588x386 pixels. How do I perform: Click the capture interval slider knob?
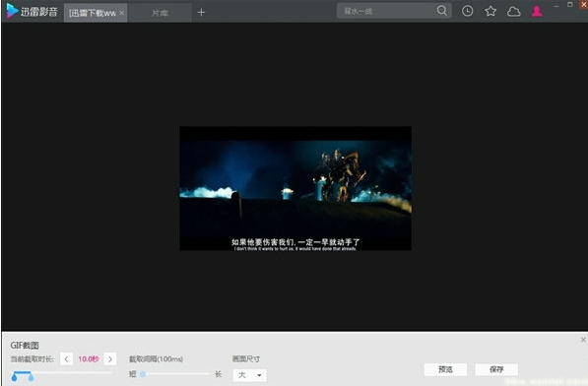(x=143, y=374)
